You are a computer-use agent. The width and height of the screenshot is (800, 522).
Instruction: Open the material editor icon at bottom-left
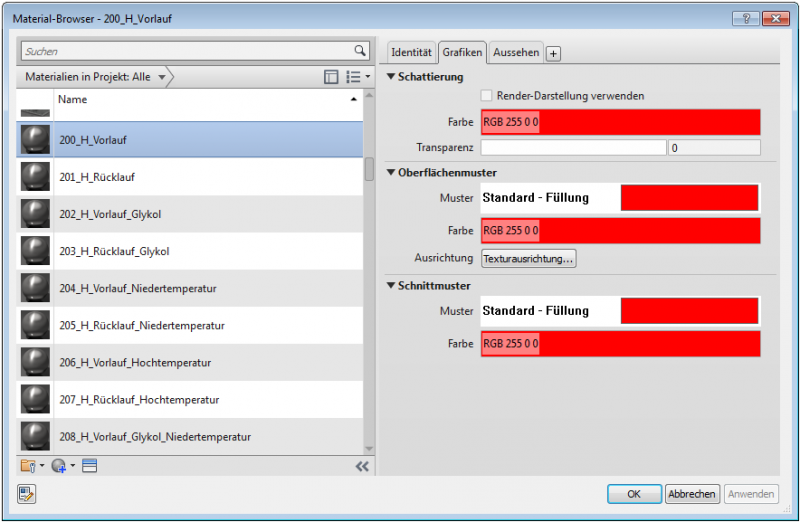[27, 493]
